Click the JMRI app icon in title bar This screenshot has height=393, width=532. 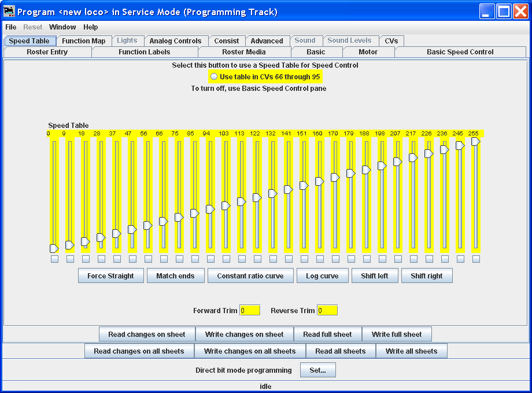(x=9, y=12)
